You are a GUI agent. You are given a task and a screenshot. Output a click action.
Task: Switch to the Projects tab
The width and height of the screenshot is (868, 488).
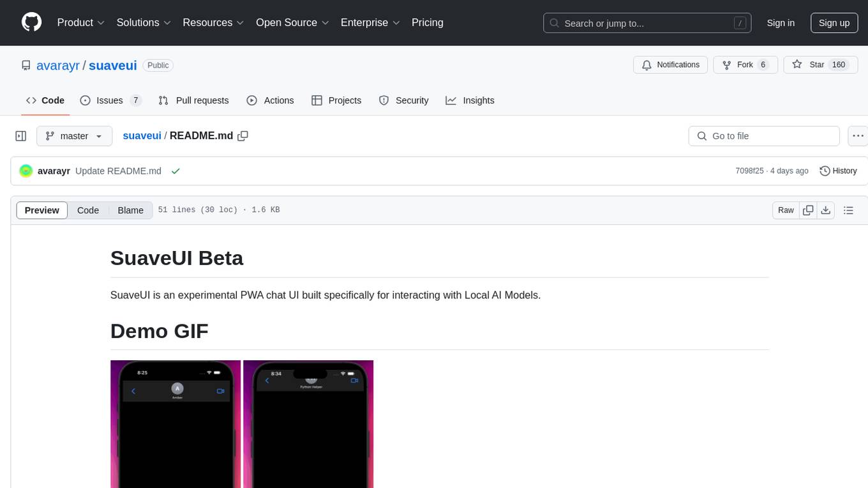[x=336, y=100]
